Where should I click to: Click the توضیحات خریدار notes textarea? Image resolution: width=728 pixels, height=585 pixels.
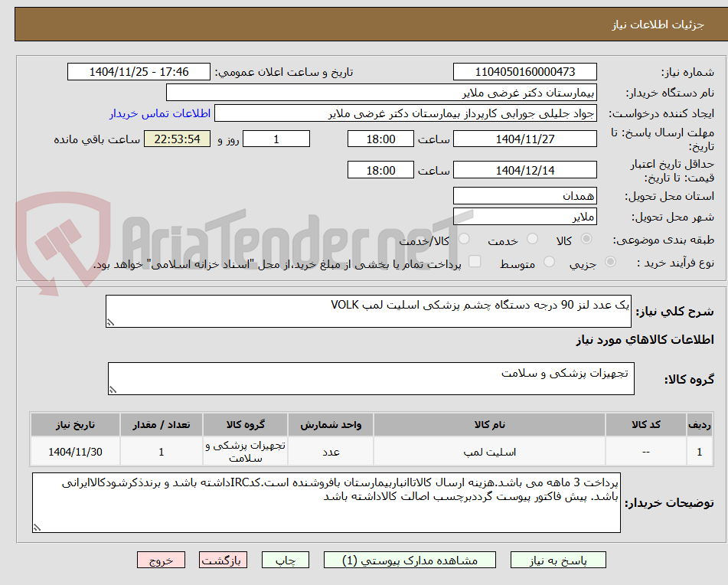tap(326, 502)
